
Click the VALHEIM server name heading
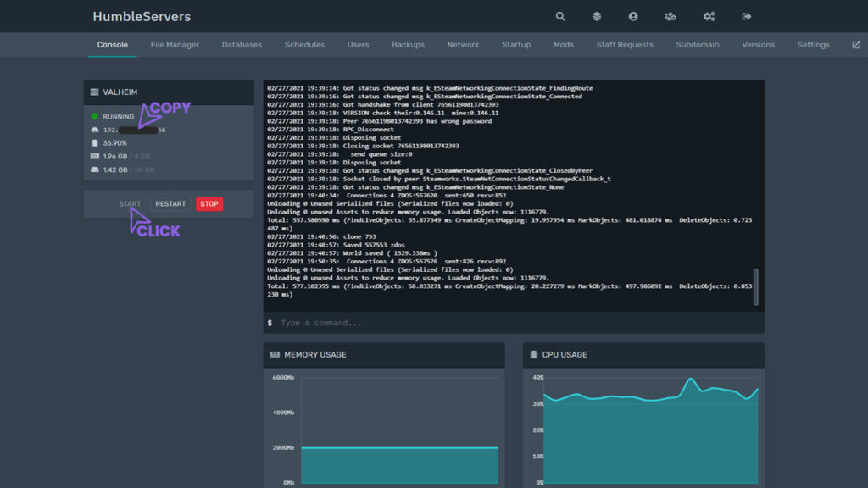[x=120, y=92]
